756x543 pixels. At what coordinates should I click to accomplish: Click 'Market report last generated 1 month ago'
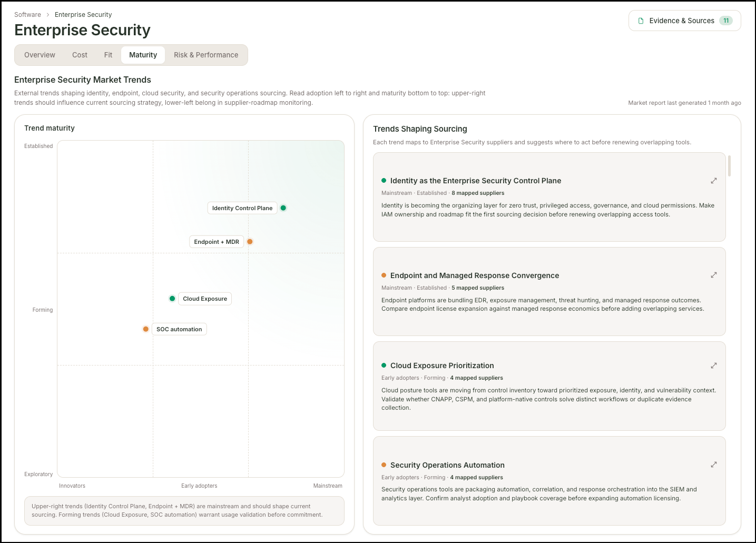coord(684,103)
